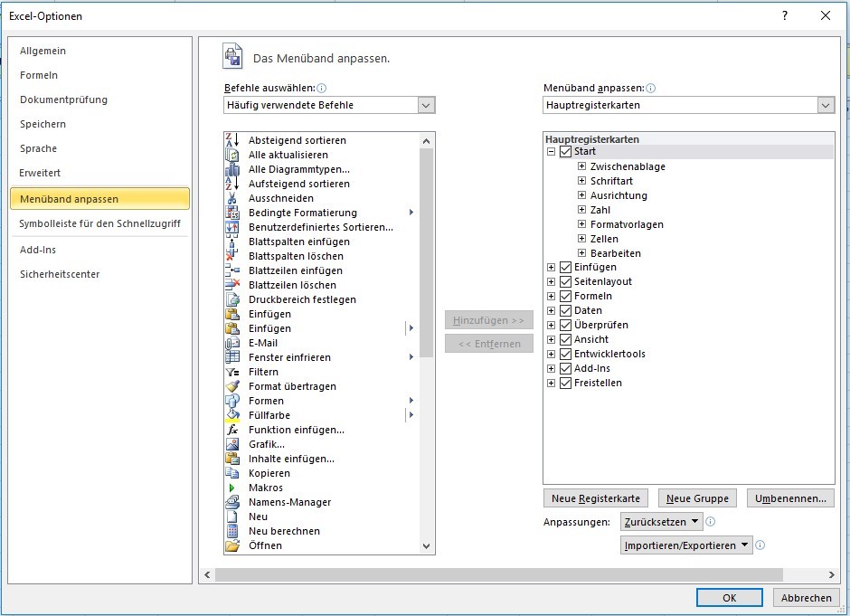Image resolution: width=850 pixels, height=616 pixels.
Task: Toggle the Daten tab checkbox
Action: tap(565, 310)
